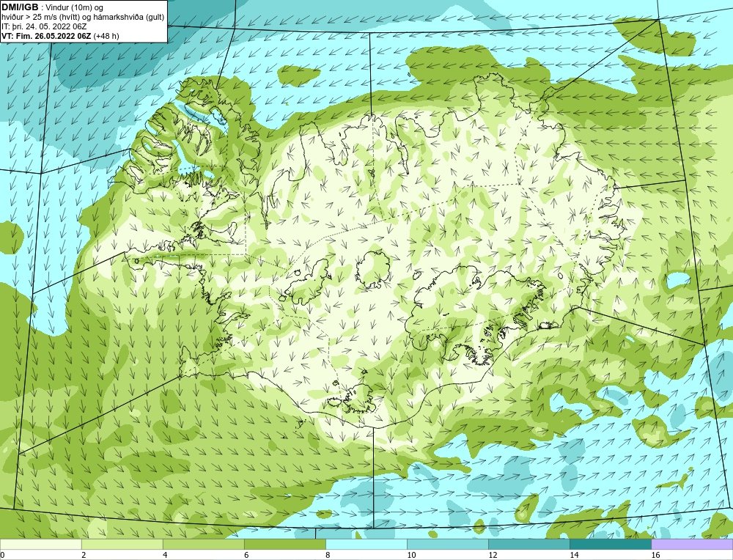The width and height of the screenshot is (733, 560).
Task: Click the 10–12 m/s light teal legend swatch
Action: point(447,544)
